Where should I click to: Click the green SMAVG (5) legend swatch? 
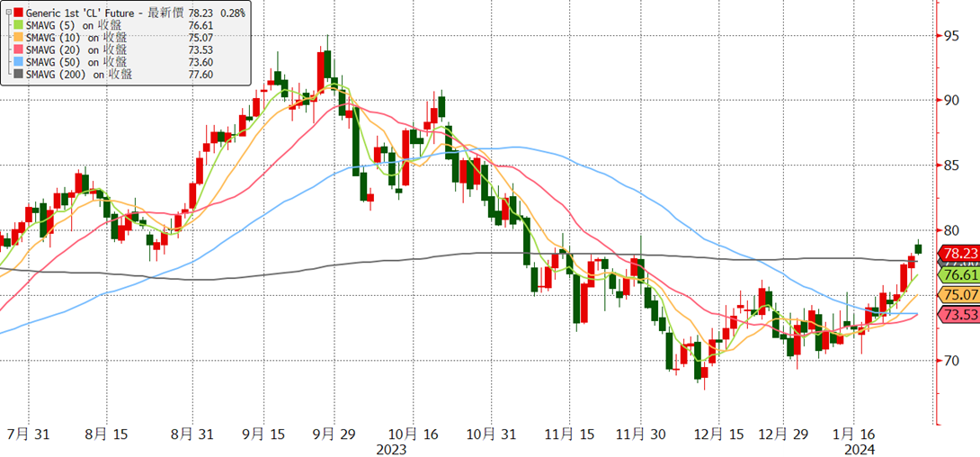point(19,25)
